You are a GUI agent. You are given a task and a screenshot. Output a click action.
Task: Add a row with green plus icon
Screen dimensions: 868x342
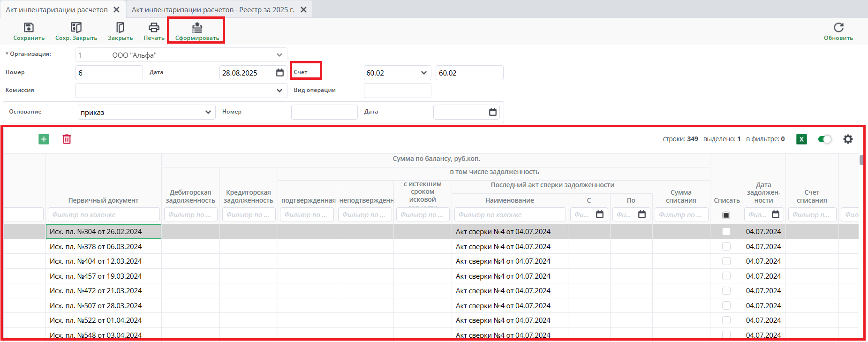point(44,139)
